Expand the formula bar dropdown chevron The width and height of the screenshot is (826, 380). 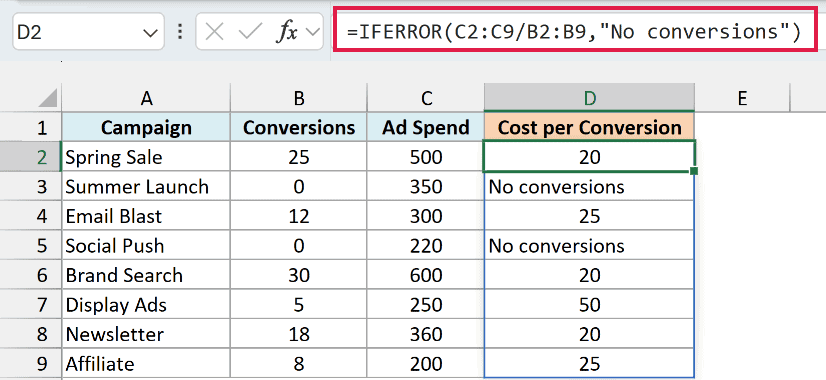[313, 33]
